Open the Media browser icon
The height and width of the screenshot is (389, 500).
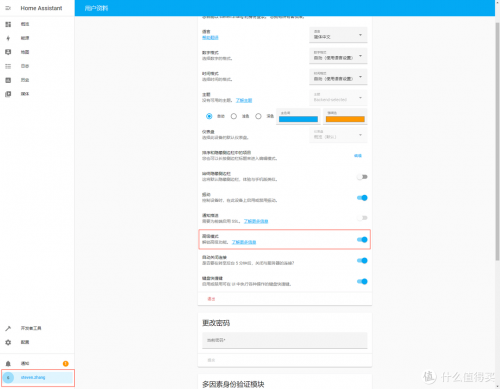click(8, 94)
